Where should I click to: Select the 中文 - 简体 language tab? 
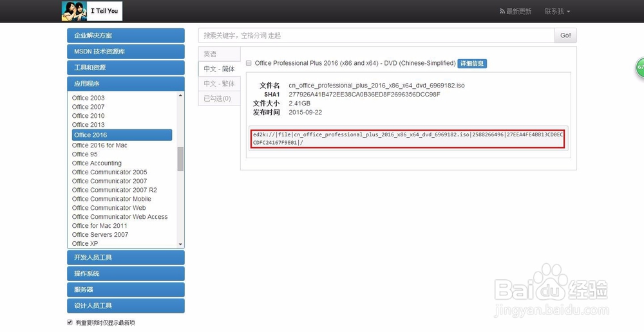pyautogui.click(x=220, y=69)
